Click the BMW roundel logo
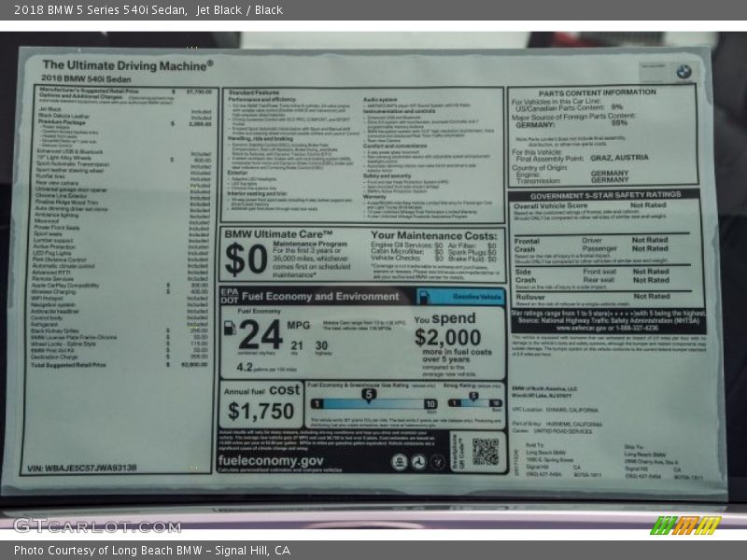747x560 pixels. [x=684, y=72]
